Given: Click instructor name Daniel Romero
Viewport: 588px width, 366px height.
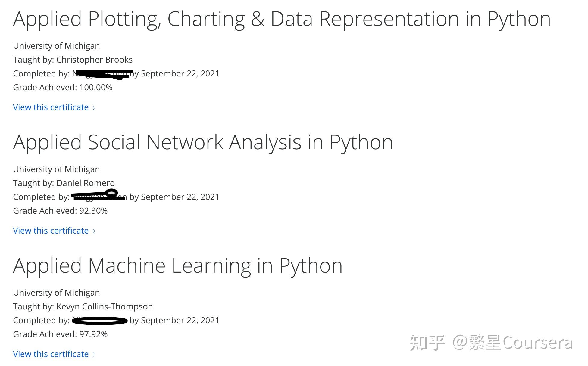Looking at the screenshot, I should (85, 183).
